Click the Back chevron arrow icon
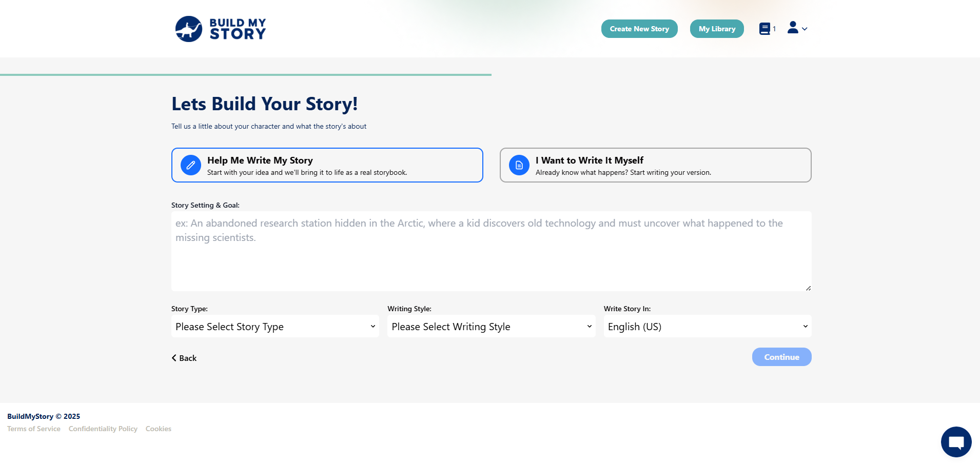This screenshot has height=465, width=980. click(x=174, y=358)
